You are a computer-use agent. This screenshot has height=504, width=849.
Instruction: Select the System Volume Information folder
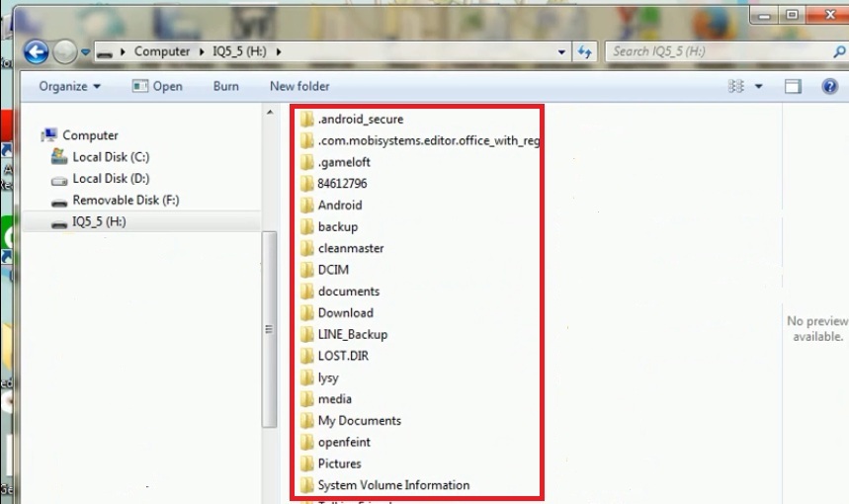(x=392, y=485)
